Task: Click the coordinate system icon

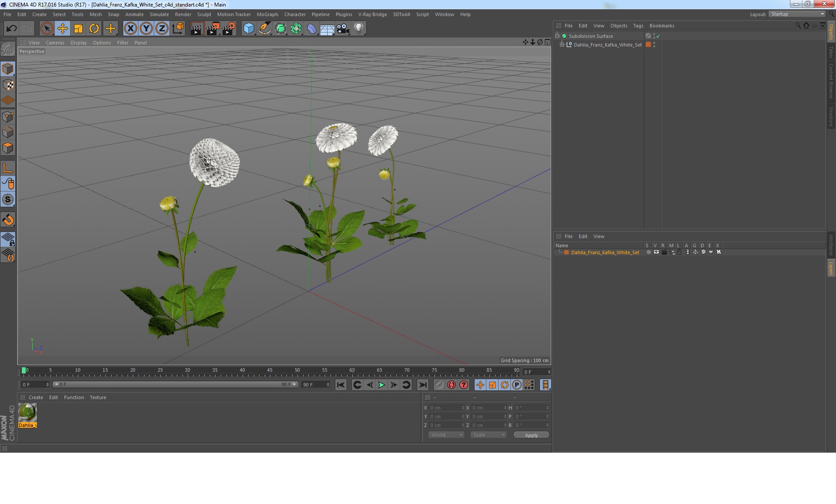Action: [x=178, y=29]
